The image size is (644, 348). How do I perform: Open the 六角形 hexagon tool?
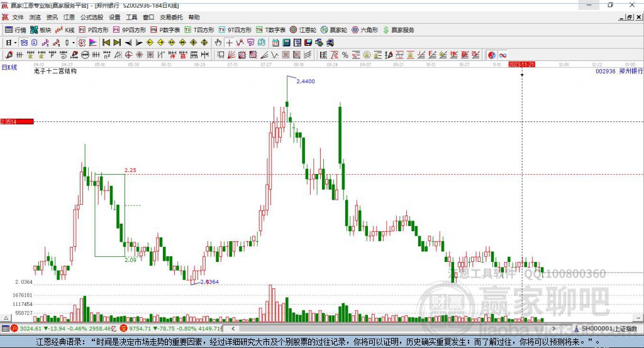coord(365,30)
